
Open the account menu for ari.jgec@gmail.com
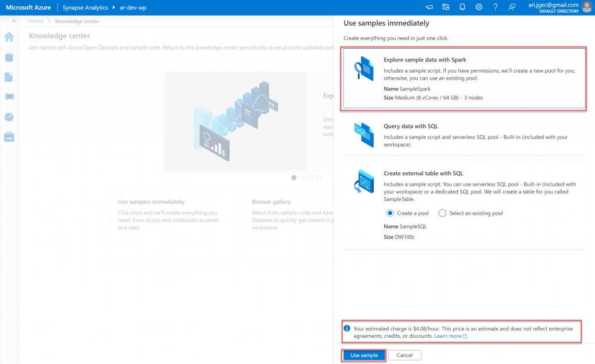click(x=587, y=7)
